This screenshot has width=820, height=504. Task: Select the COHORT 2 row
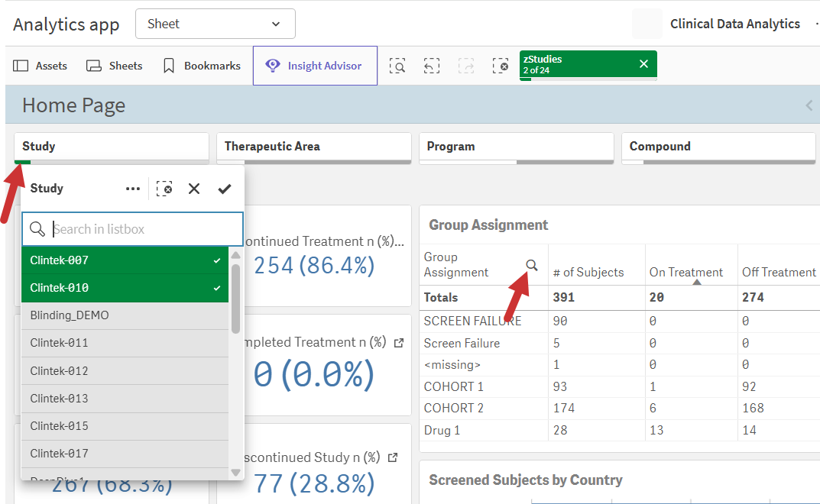point(454,409)
